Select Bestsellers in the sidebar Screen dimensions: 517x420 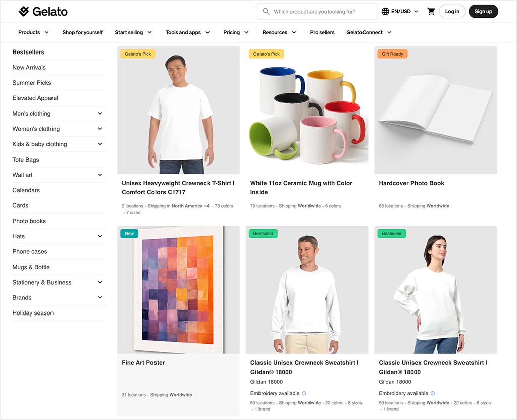[28, 52]
